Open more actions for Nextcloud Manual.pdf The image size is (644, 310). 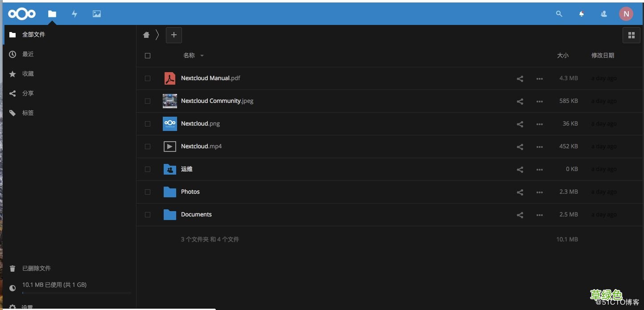[540, 78]
